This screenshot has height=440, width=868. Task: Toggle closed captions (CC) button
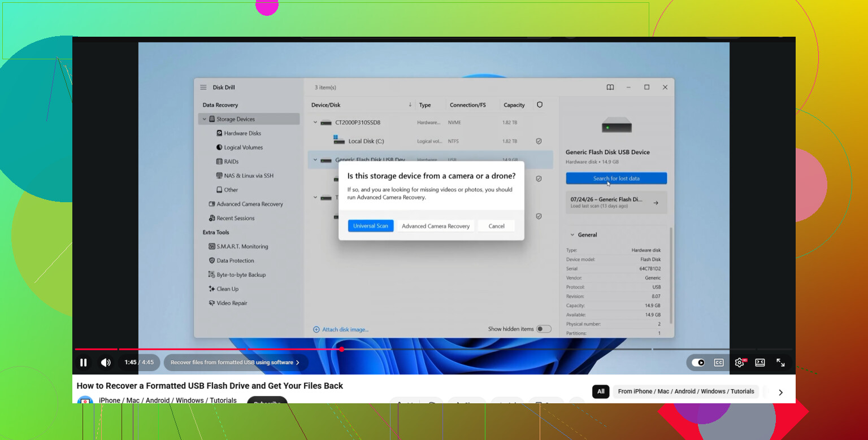719,363
